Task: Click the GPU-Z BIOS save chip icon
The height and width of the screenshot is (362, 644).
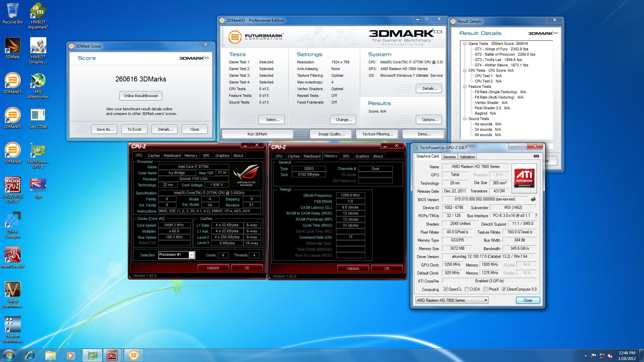Action: coord(533,199)
